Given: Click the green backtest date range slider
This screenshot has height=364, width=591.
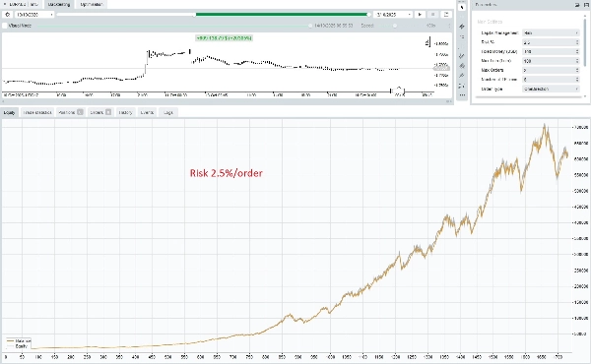Looking at the screenshot, I should click(282, 15).
